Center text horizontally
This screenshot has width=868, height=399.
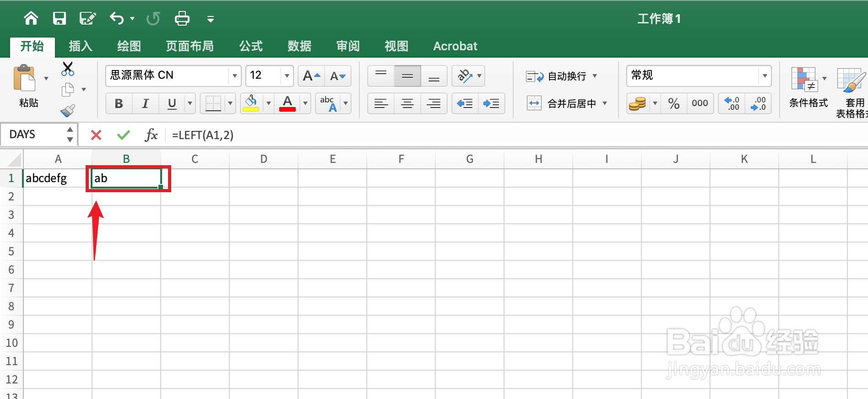pyautogui.click(x=407, y=103)
